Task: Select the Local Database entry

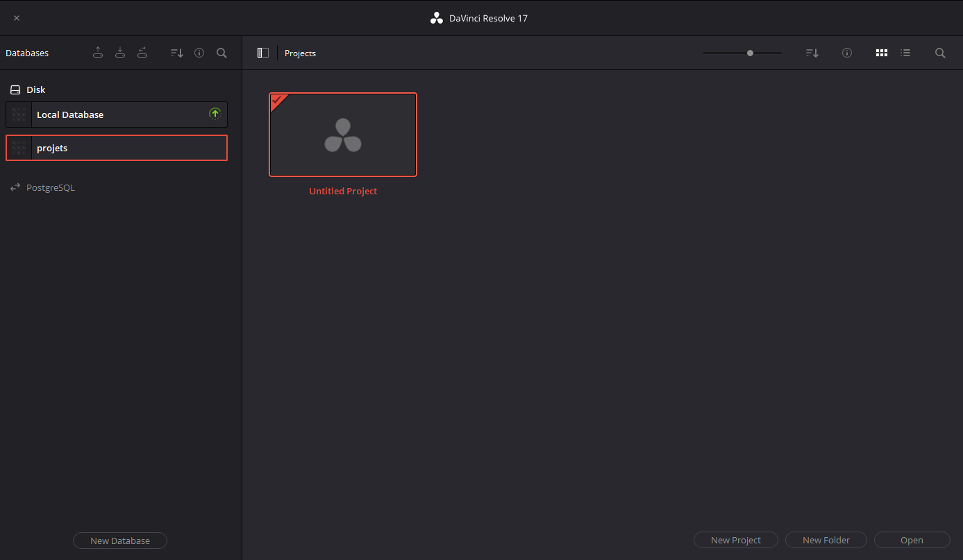Action: (x=117, y=114)
